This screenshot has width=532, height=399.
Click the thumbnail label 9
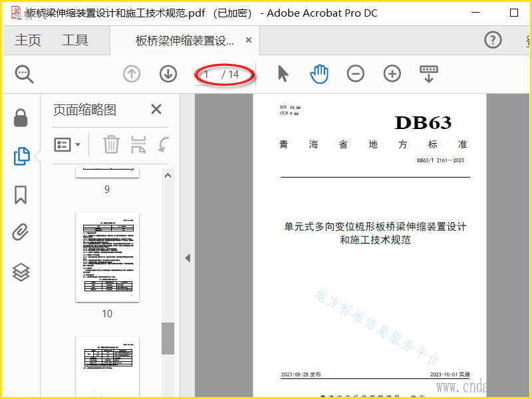pyautogui.click(x=107, y=189)
